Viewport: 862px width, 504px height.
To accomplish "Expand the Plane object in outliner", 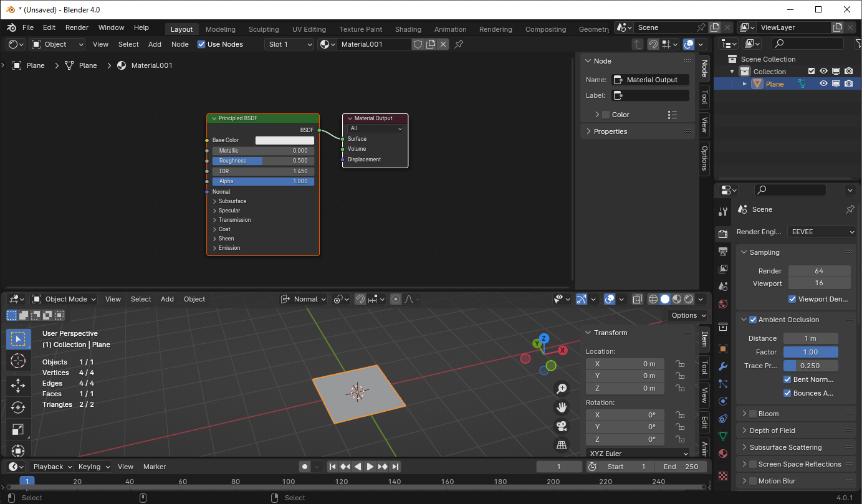I will click(744, 84).
